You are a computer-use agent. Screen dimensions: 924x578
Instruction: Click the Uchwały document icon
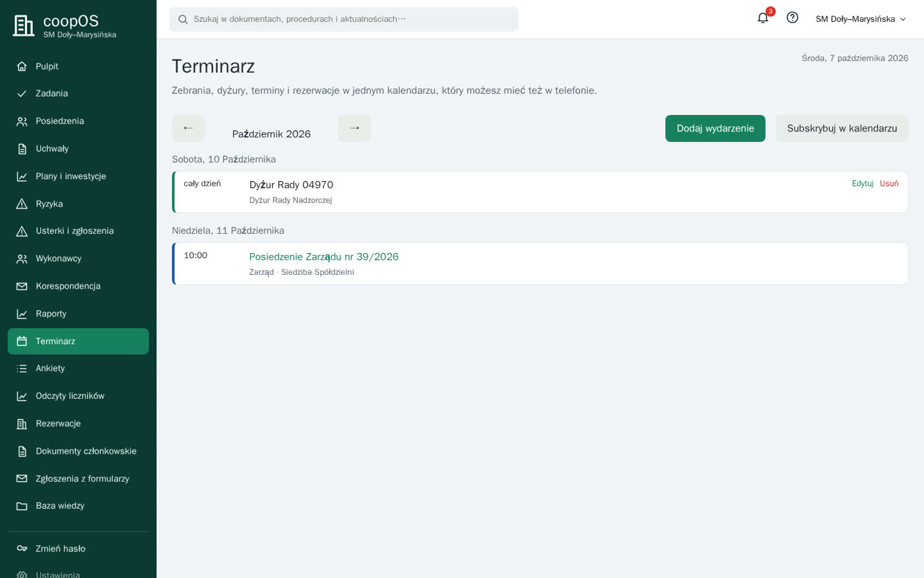click(x=22, y=149)
